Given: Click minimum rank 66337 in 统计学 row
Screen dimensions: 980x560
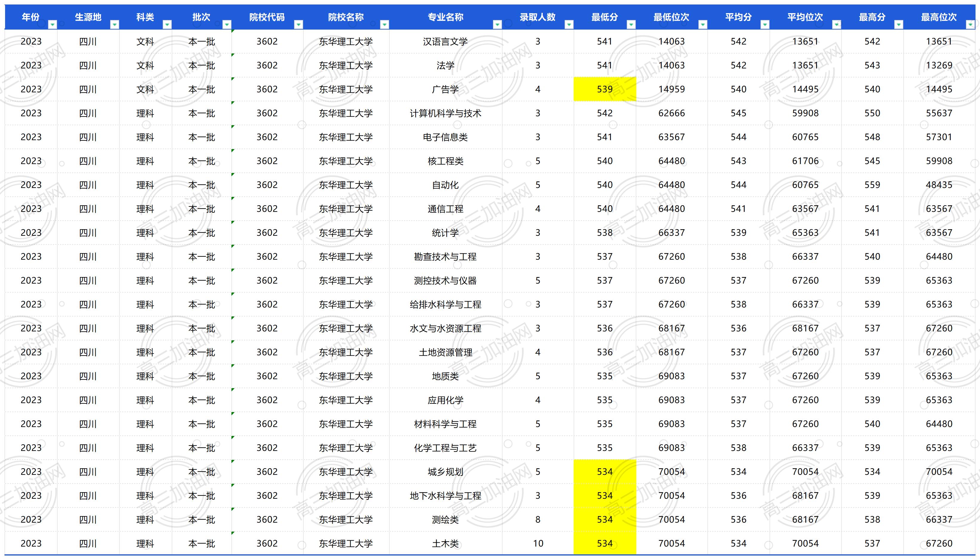Looking at the screenshot, I should [671, 233].
